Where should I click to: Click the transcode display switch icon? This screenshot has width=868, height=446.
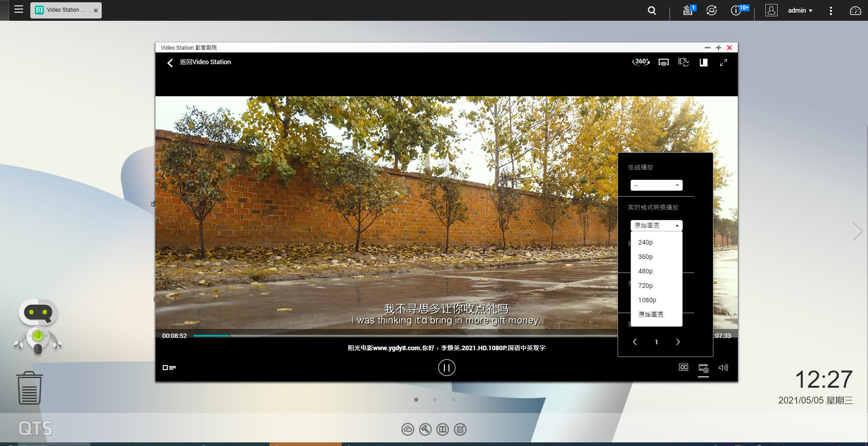(684, 62)
